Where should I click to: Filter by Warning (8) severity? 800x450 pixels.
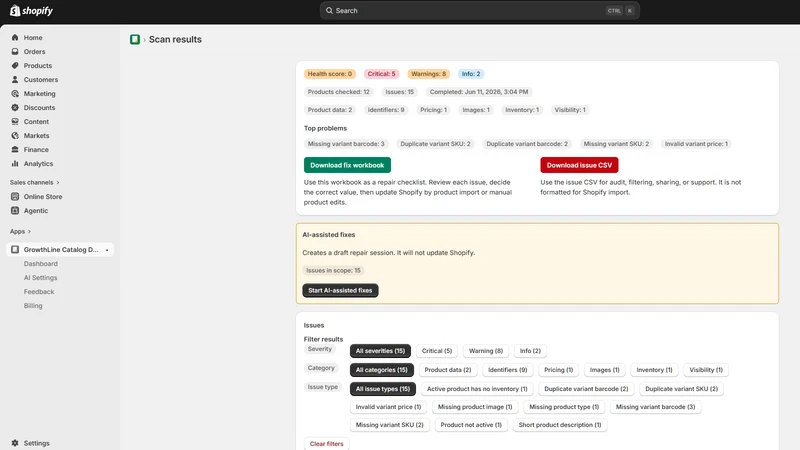(486, 351)
